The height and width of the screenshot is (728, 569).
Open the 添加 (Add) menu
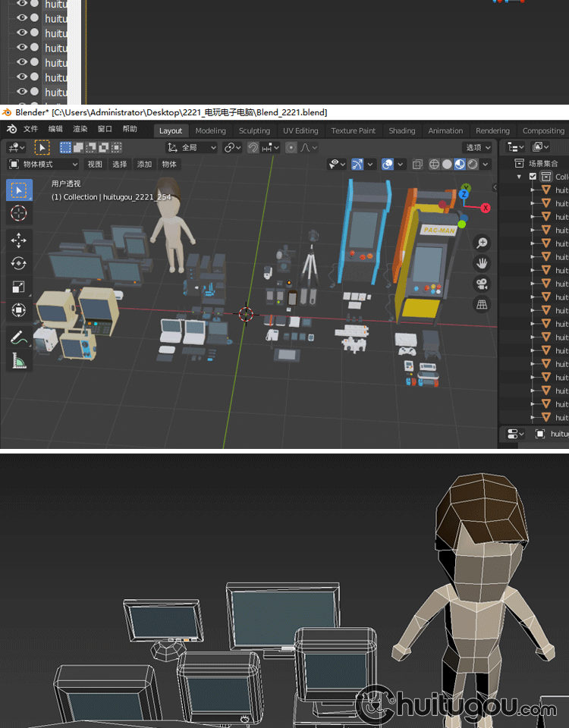coord(144,164)
